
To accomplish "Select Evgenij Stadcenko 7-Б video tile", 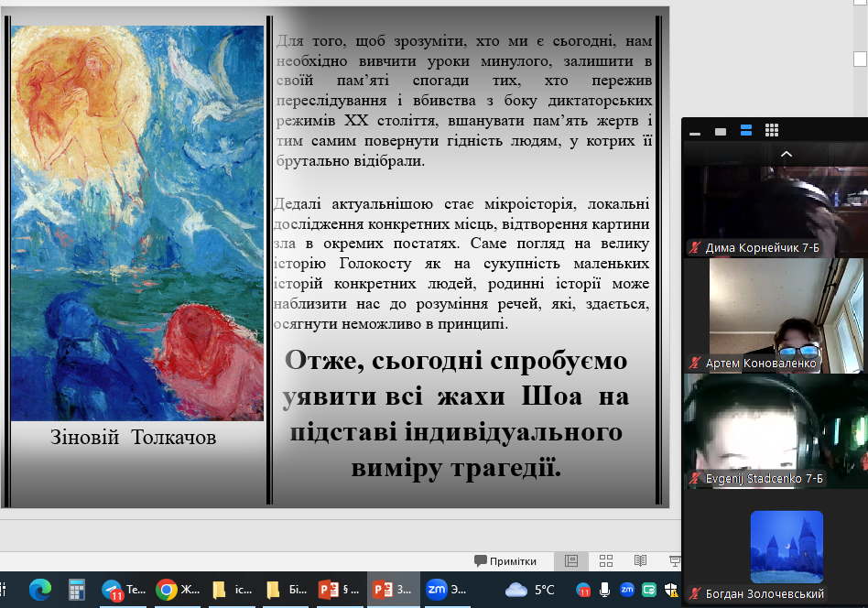I will pos(776,430).
